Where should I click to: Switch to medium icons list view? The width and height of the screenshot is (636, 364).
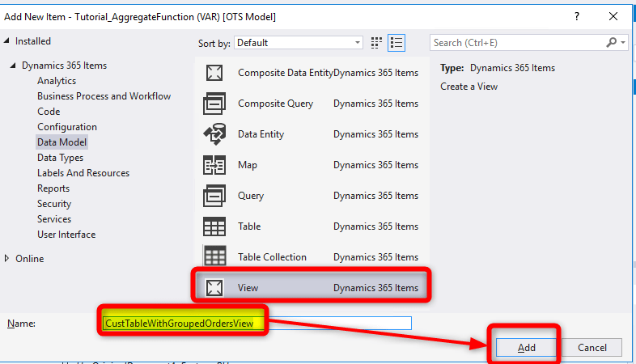pos(396,42)
